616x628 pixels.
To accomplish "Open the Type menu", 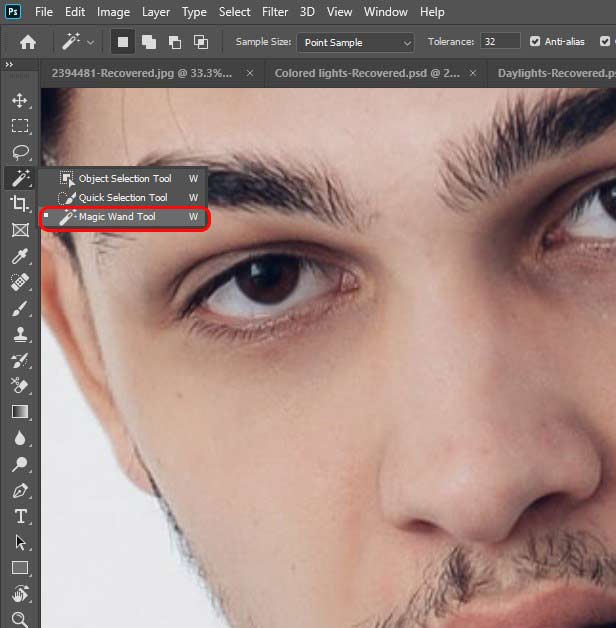I will 194,12.
